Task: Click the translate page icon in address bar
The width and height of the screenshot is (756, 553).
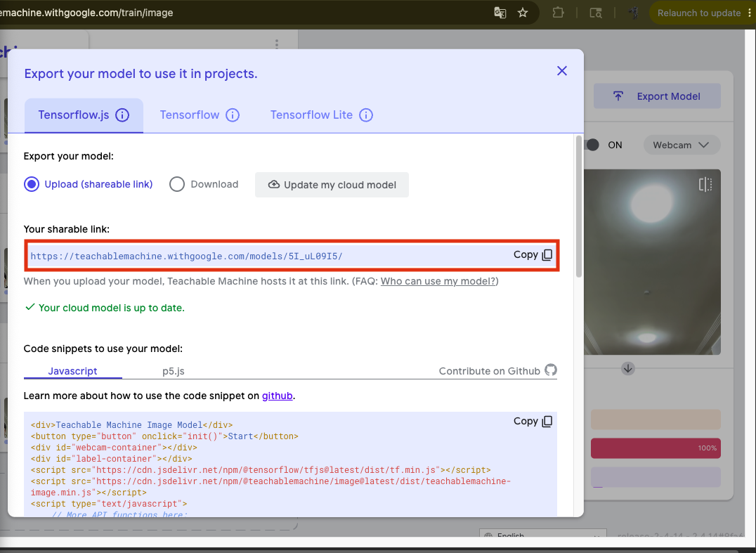Action: 500,13
